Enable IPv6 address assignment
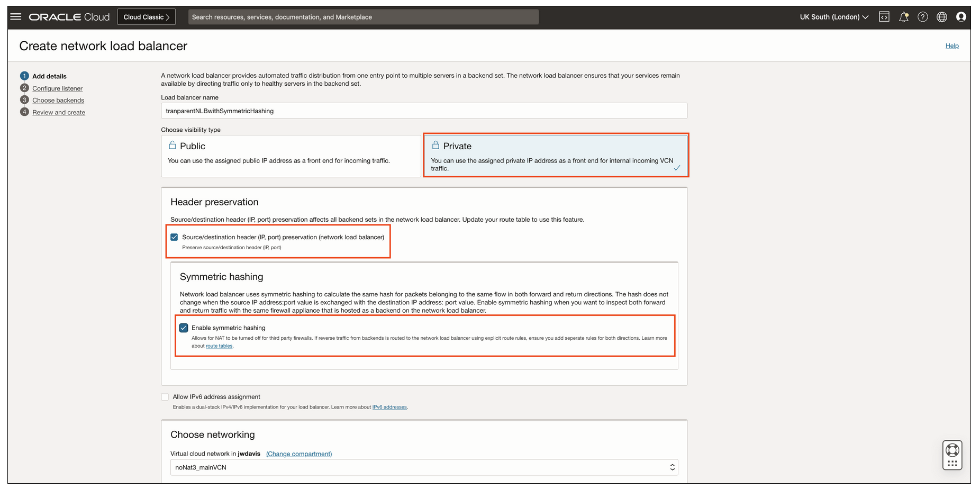Screen dimensions: 980x489 coord(165,396)
